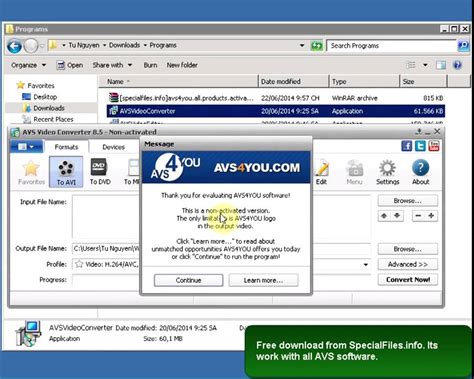Screen dimensions: 474x379
Task: Open AVS application menu button
Action: pyautogui.click(x=26, y=147)
